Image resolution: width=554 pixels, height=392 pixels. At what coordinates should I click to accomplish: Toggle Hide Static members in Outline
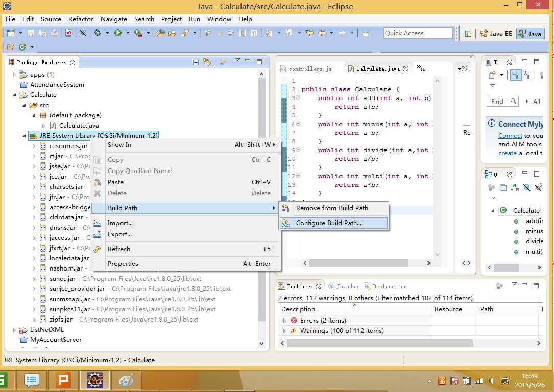coord(538,187)
